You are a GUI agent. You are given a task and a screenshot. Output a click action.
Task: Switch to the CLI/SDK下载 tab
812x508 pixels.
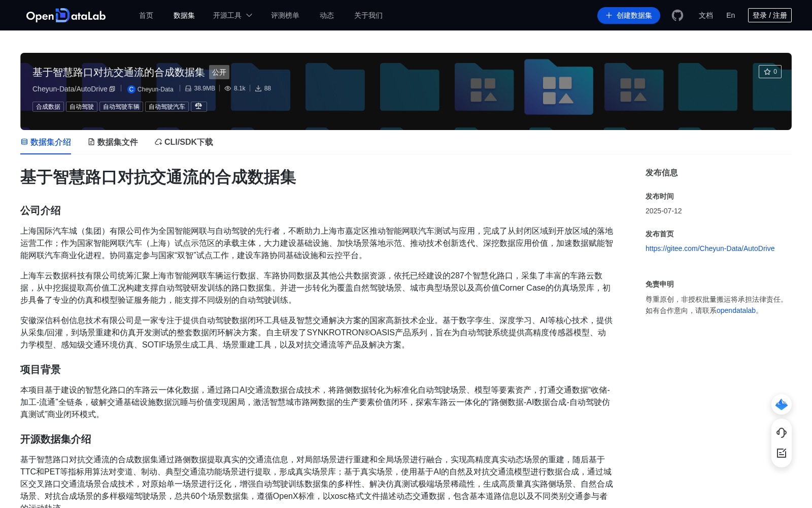(x=184, y=142)
